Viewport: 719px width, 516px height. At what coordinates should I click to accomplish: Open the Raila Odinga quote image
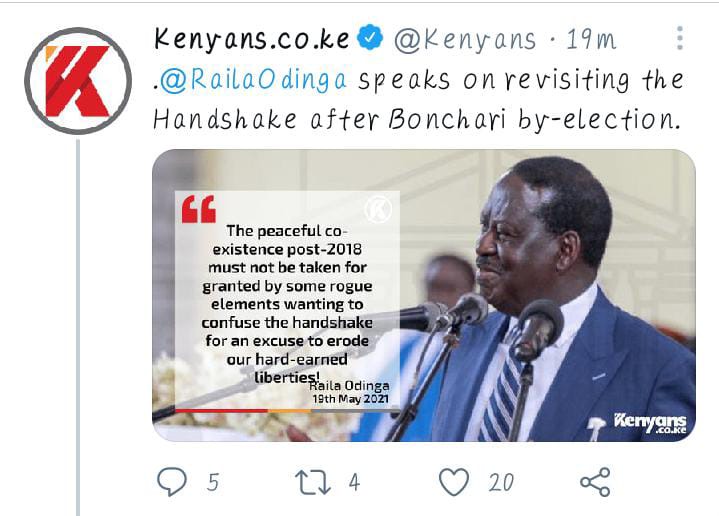tap(424, 295)
